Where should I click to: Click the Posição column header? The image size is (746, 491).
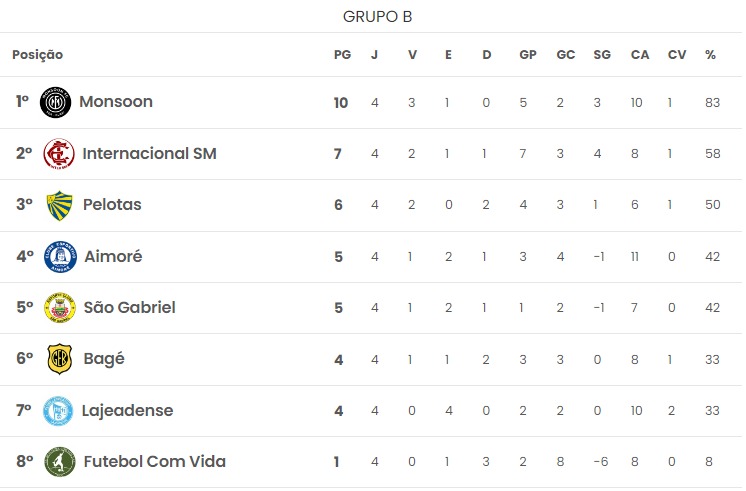pyautogui.click(x=38, y=55)
